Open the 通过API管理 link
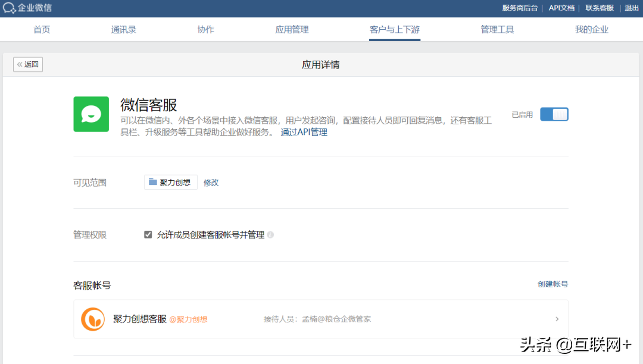Screen dimensions: 643x364 (304, 132)
